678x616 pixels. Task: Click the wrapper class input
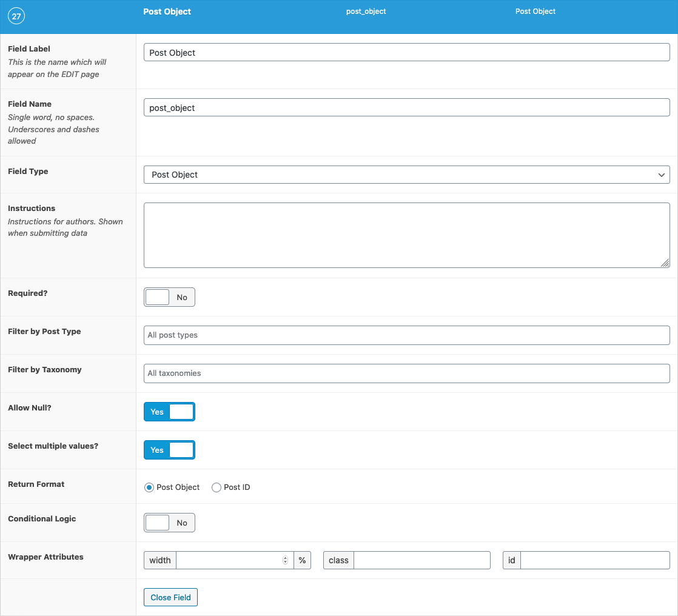tap(422, 560)
